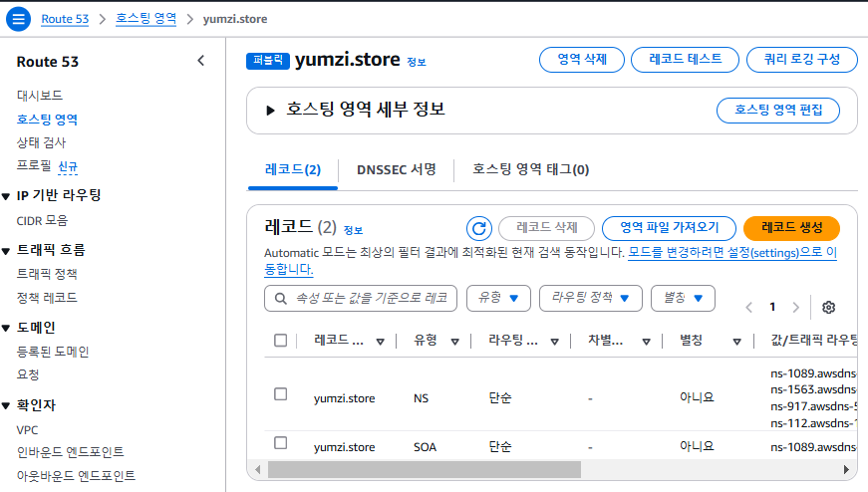
Task: Open 대시보드 in sidebar
Action: (x=40, y=96)
